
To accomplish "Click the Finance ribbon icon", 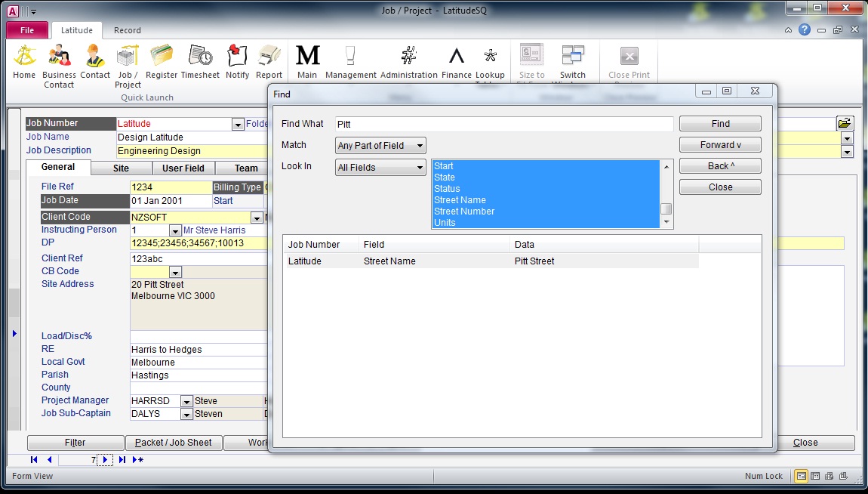I will [456, 57].
